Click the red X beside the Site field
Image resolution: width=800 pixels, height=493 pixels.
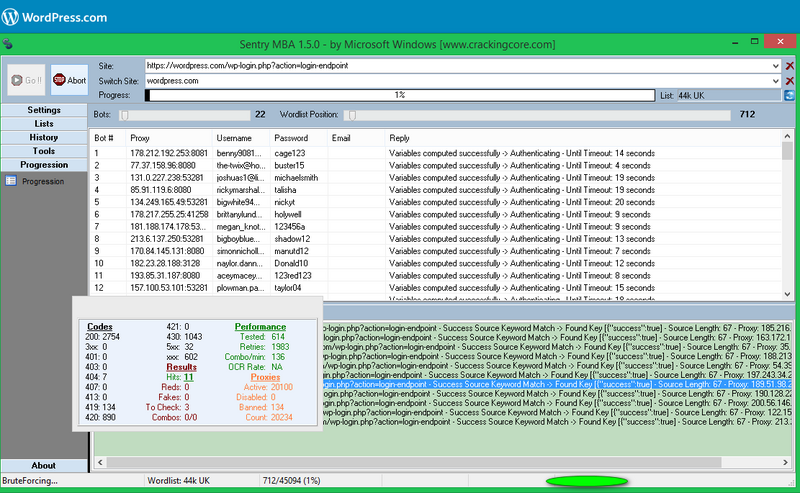790,66
